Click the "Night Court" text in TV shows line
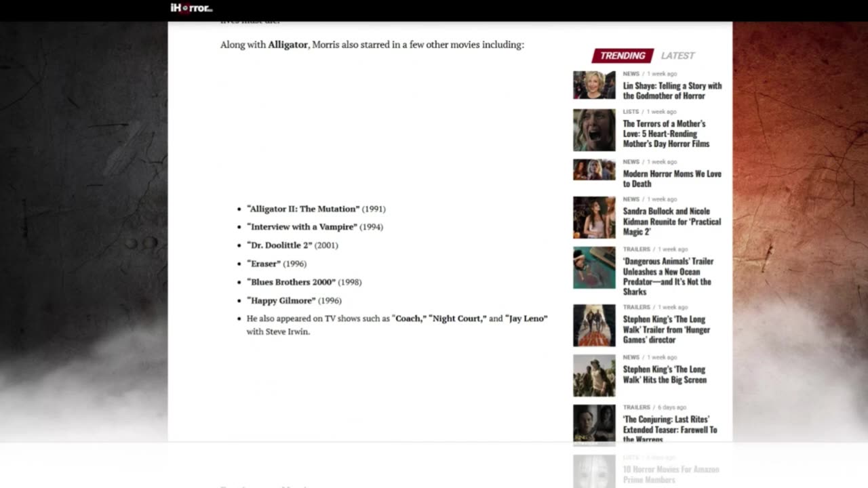 point(458,319)
